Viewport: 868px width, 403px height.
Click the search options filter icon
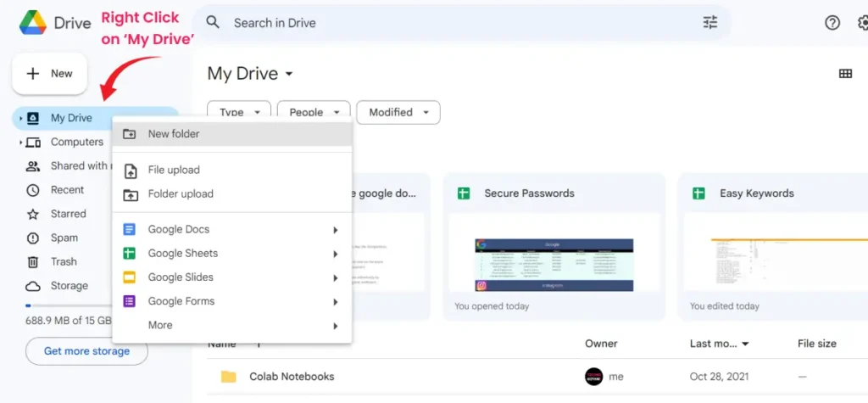tap(709, 23)
